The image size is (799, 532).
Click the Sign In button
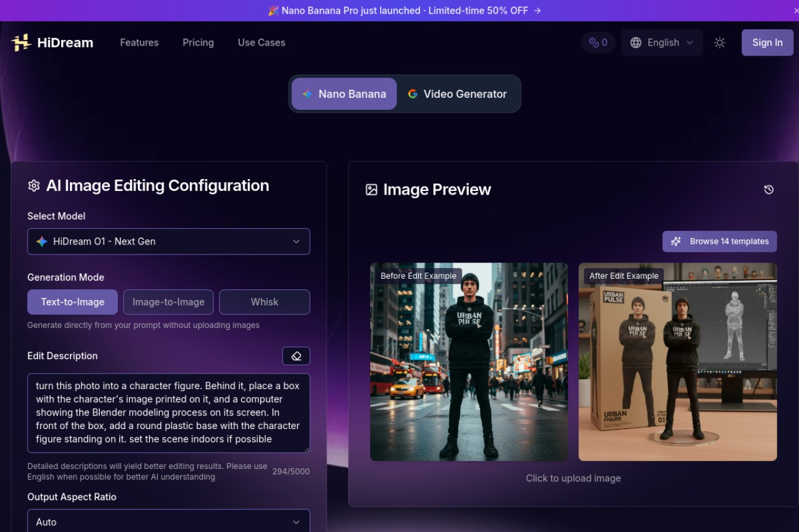click(767, 42)
